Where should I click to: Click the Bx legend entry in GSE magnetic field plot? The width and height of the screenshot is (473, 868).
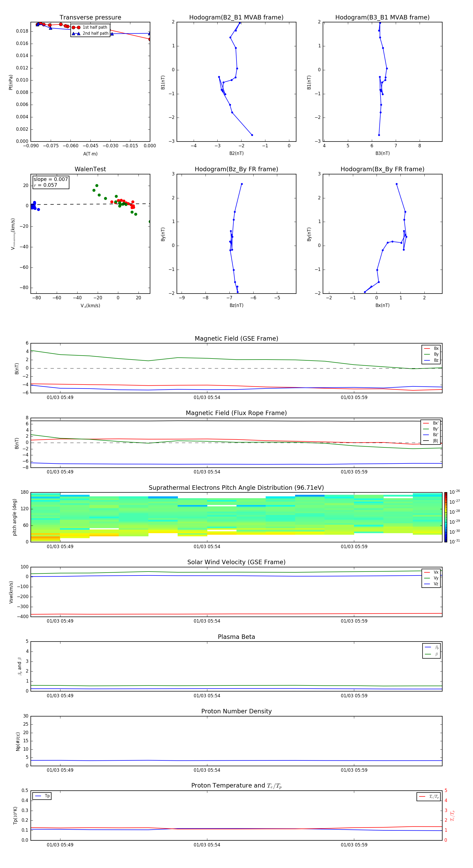point(431,349)
